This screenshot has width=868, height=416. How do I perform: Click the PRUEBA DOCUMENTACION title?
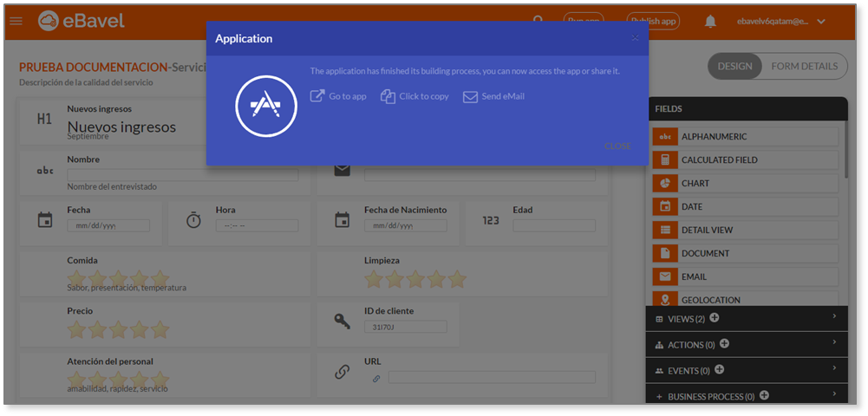tap(93, 68)
